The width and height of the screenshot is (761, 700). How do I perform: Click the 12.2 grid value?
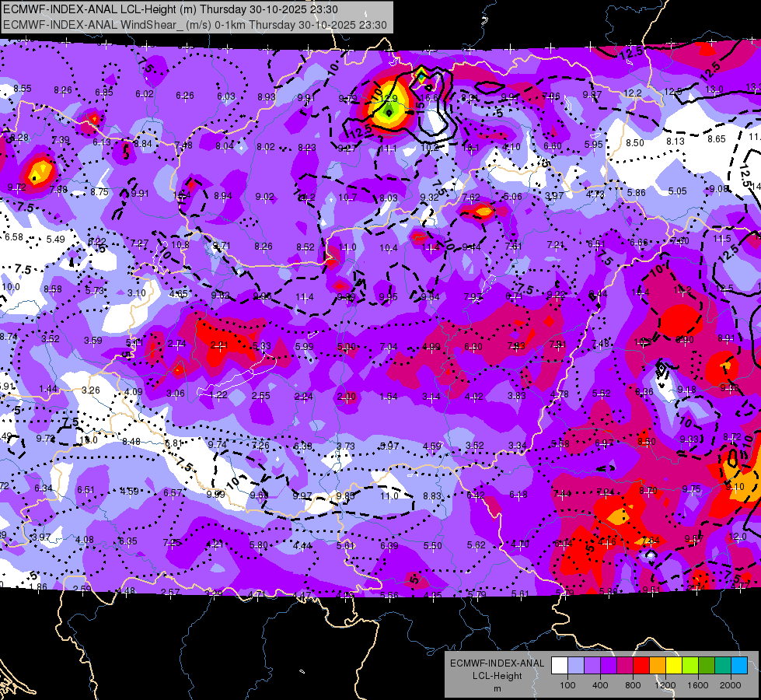click(633, 93)
